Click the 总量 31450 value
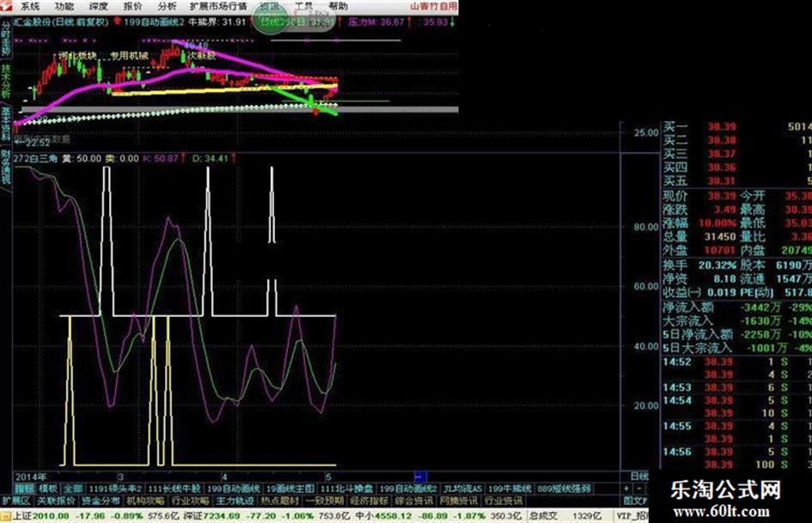 720,237
